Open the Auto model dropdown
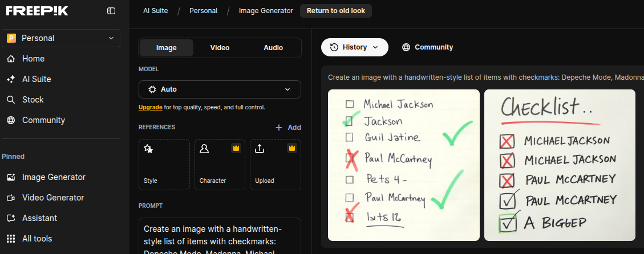The width and height of the screenshot is (644, 254). pos(220,89)
